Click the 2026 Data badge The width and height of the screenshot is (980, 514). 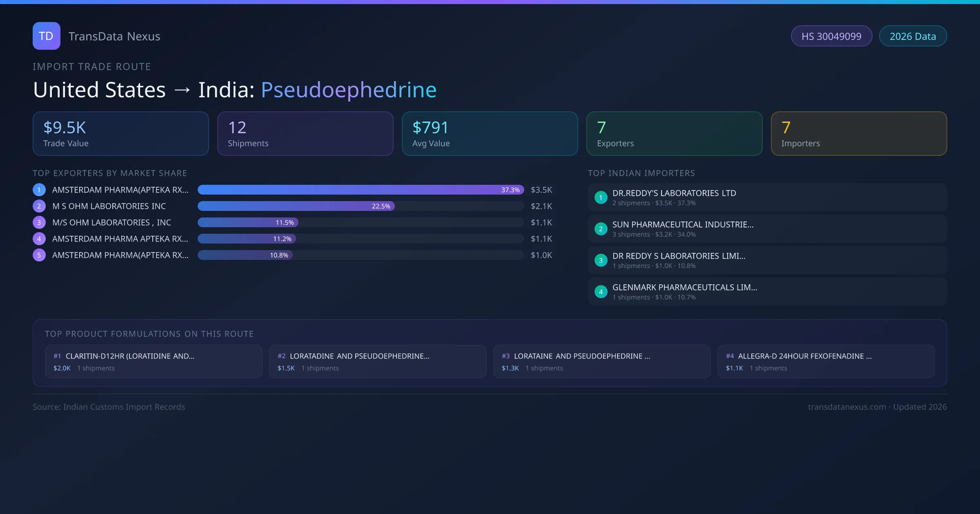[x=912, y=36]
